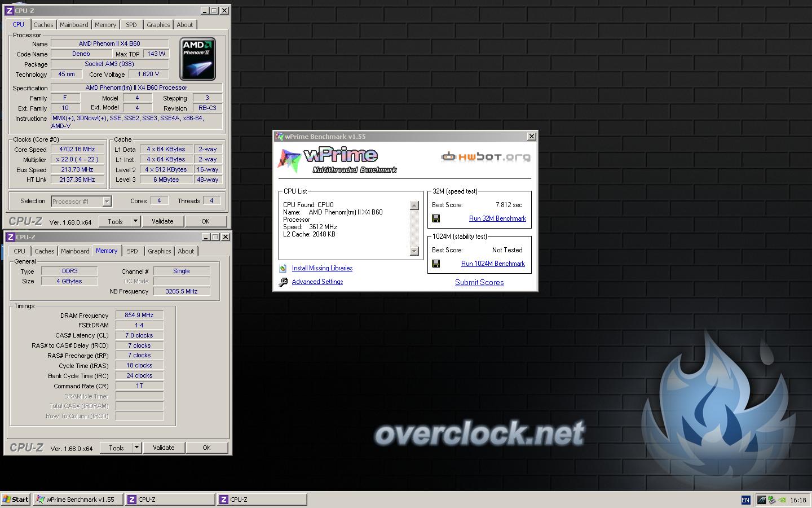Screen dimensions: 812x508
Task: Click OK in CPU tab window
Action: tap(205, 221)
